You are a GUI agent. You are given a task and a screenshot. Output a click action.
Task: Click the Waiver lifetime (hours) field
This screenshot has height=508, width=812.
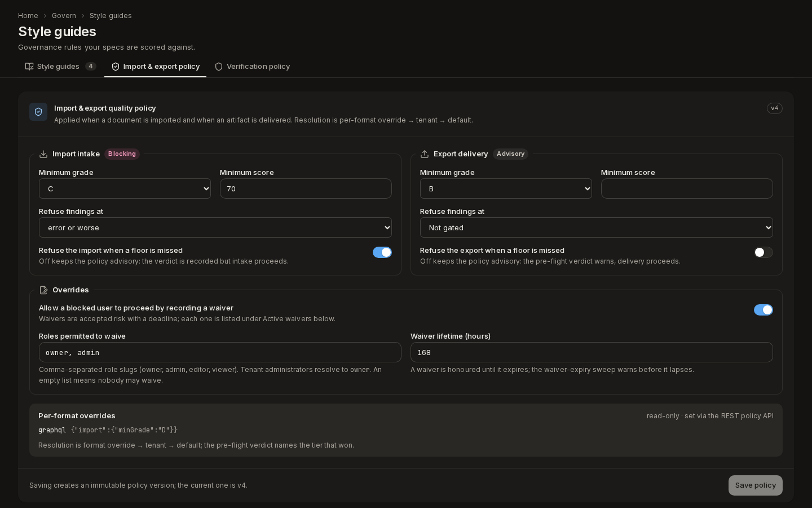592,352
